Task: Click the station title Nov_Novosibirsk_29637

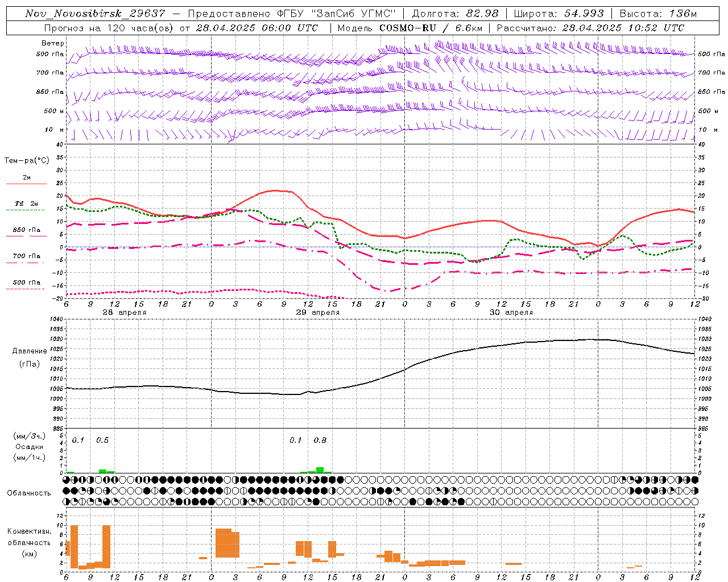Action: click(x=95, y=14)
